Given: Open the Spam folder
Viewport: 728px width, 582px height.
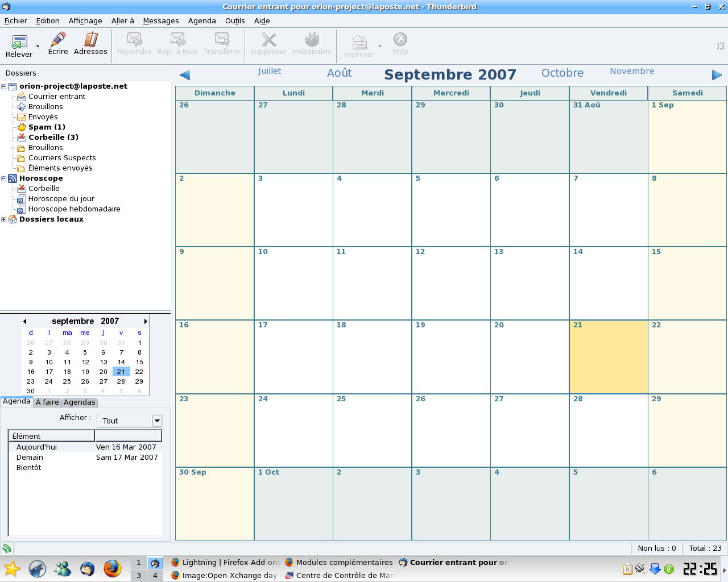Looking at the screenshot, I should coord(47,127).
